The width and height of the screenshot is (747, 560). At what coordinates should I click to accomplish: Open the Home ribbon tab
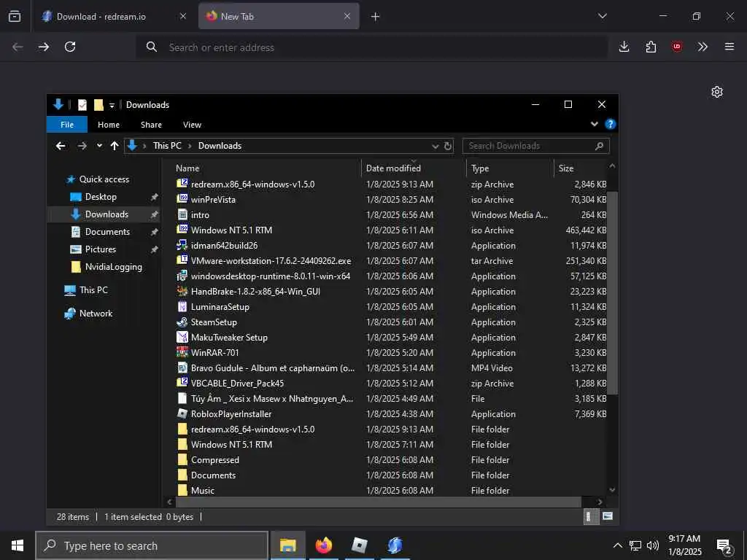(109, 125)
